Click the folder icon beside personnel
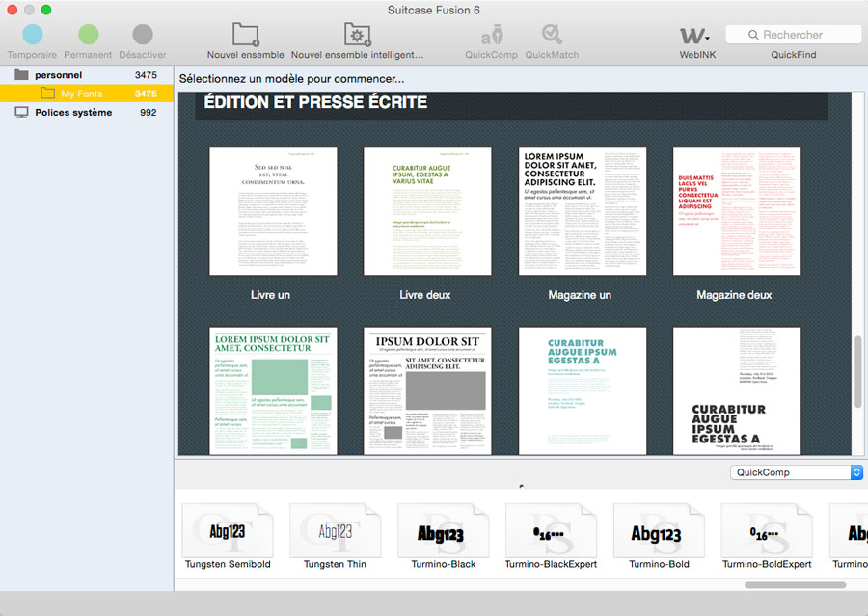 (x=21, y=75)
